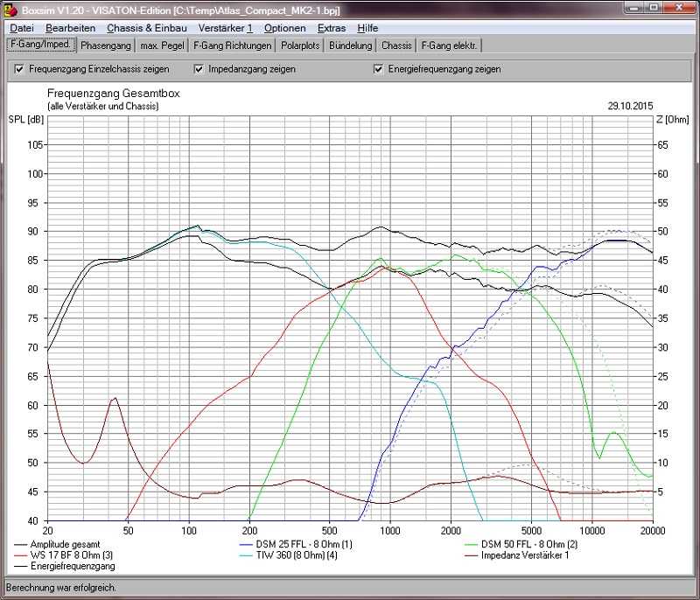Switch to the Phasengang tab

106,45
